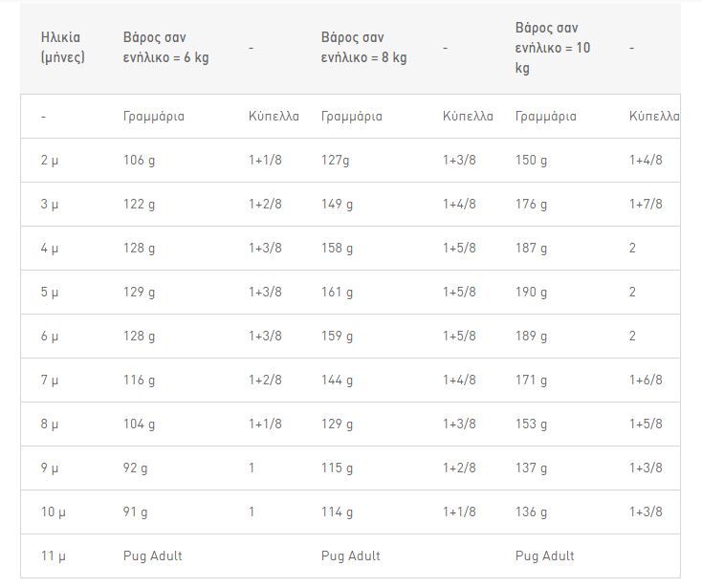This screenshot has width=702, height=588.
Task: Click the "114 g" value
Action: tap(338, 512)
